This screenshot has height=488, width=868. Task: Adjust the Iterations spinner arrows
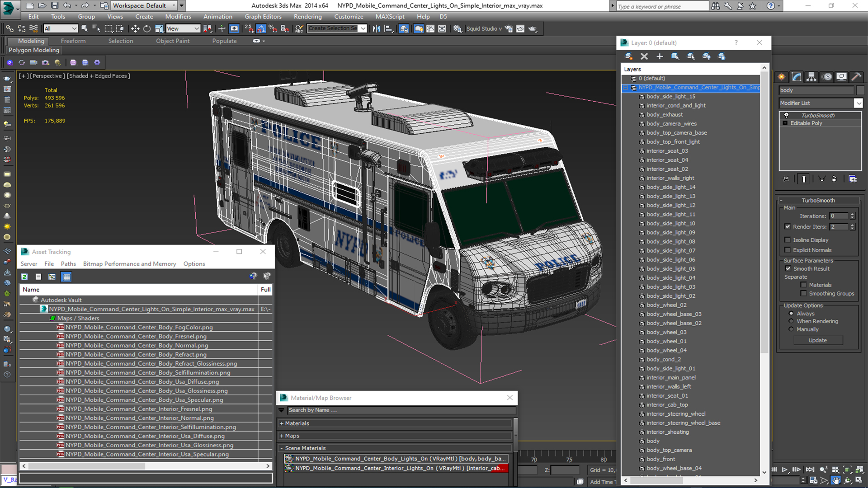pos(852,216)
